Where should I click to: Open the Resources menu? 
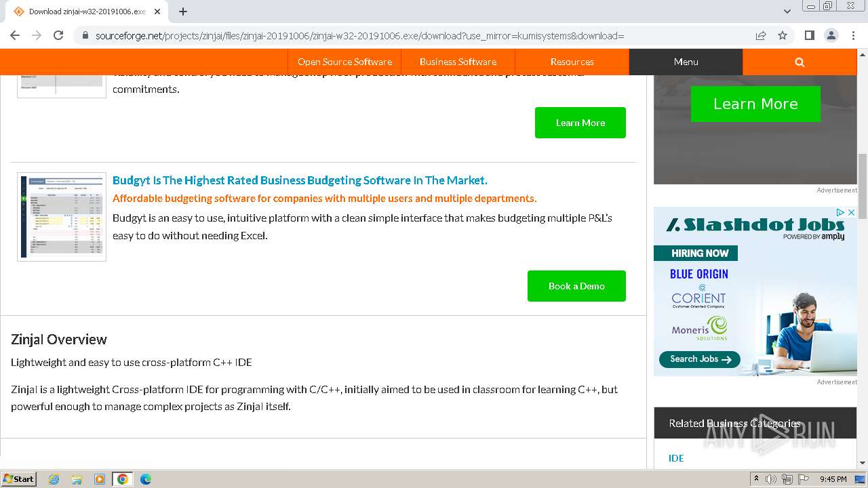click(572, 62)
